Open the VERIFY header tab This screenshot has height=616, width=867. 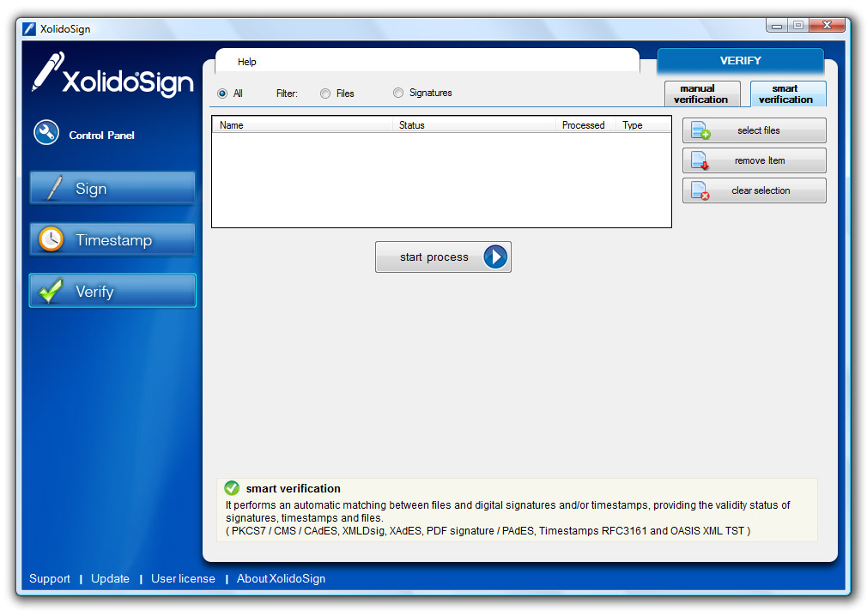(740, 61)
